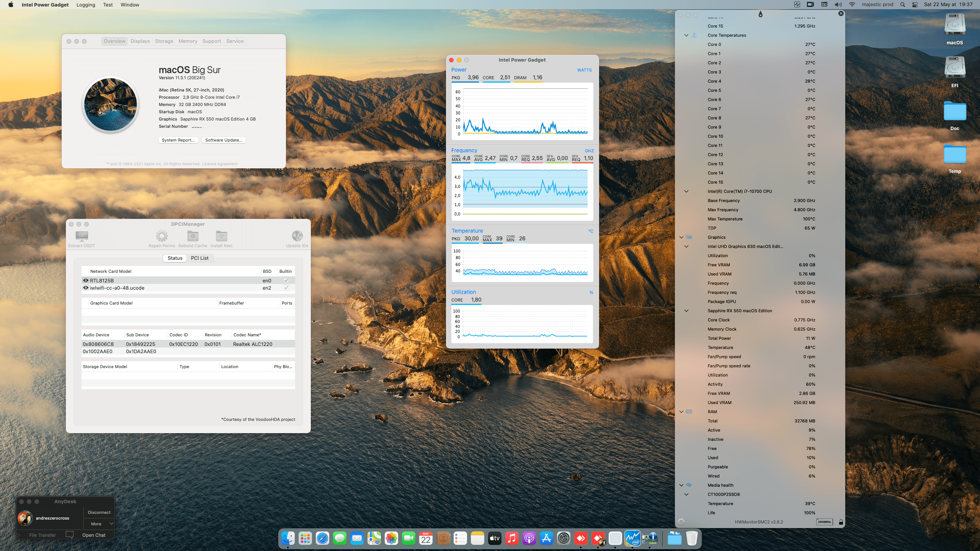Open the macOS drive on the desktop
Image resolution: width=980 pixels, height=551 pixels.
pos(955,29)
